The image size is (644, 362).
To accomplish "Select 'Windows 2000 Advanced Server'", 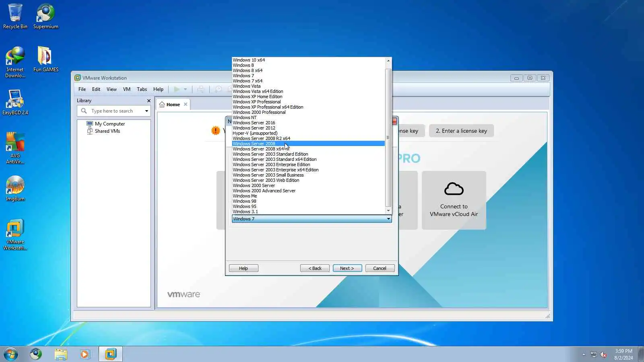I will coord(308,191).
